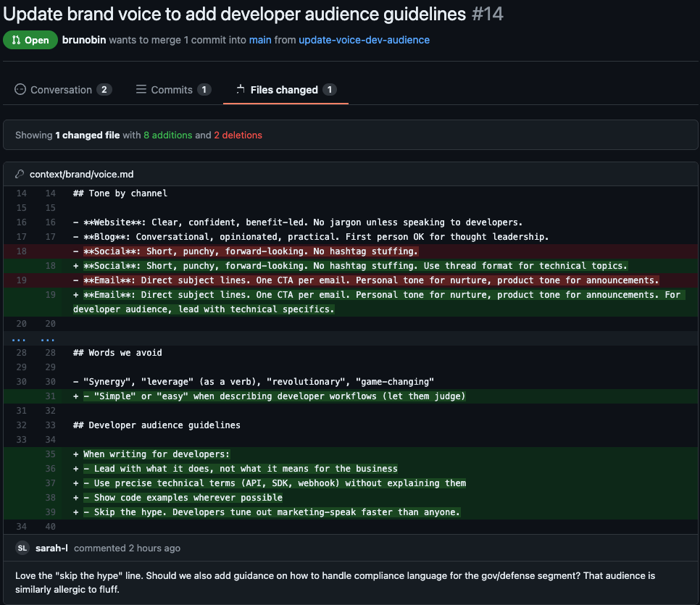Open the update-voice-dev-audience branch link

[x=362, y=40]
